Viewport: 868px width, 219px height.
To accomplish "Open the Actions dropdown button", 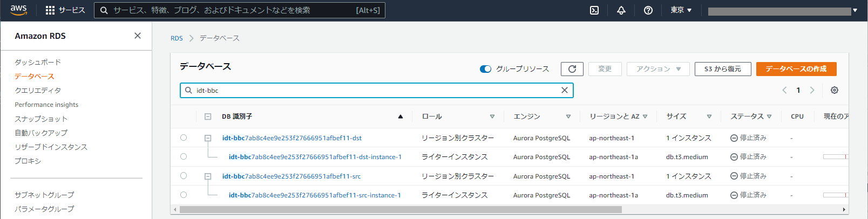I will pos(658,69).
